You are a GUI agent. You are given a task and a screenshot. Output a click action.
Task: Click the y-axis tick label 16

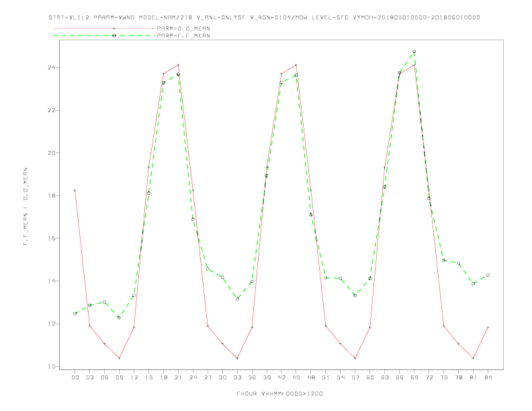click(51, 238)
